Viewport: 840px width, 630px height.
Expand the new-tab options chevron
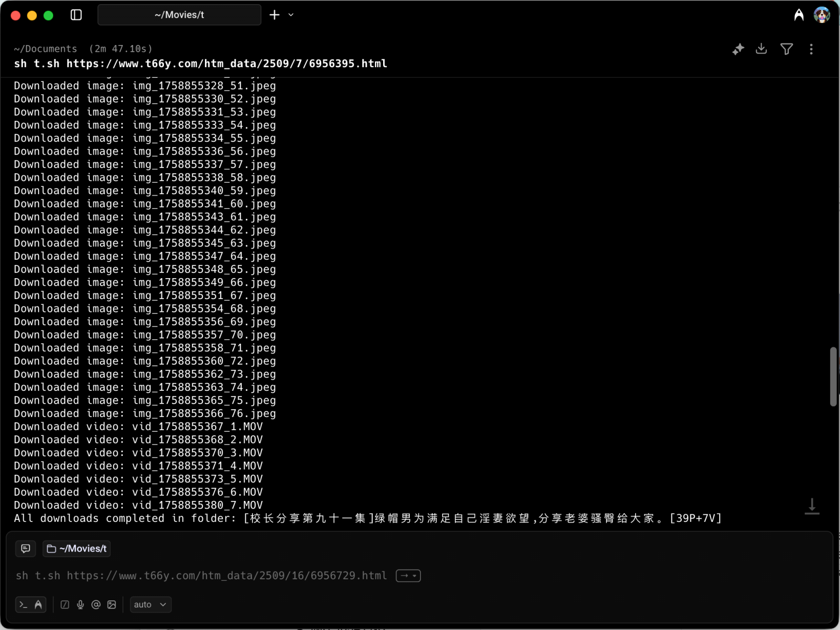pos(291,15)
